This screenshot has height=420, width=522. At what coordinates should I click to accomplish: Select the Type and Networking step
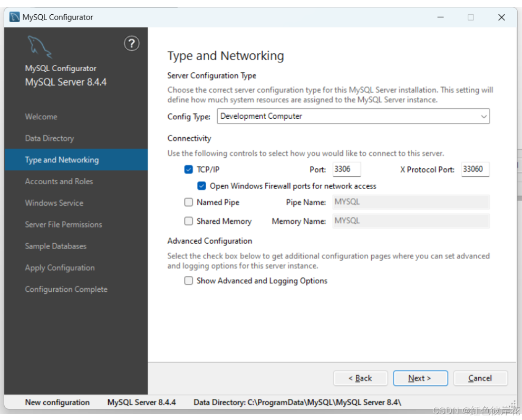pyautogui.click(x=76, y=160)
